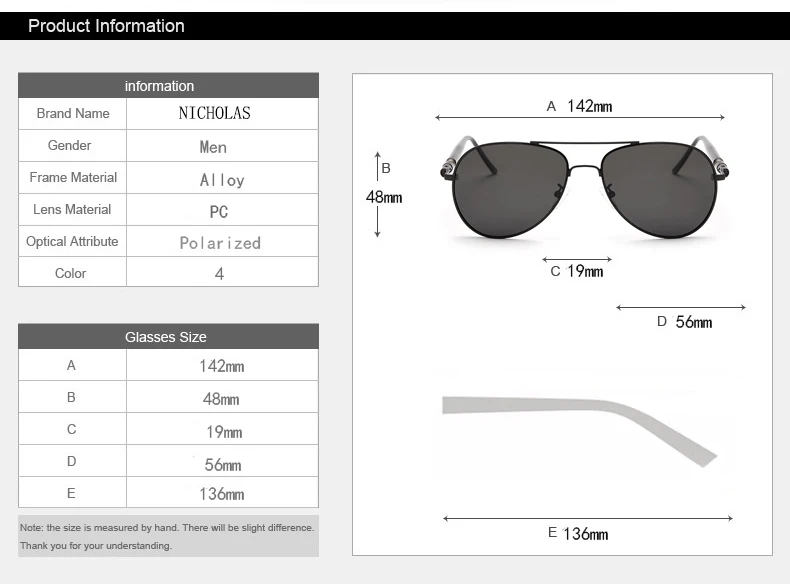Select the 'Frame Material' label
Screen dimensions: 790x584
pos(73,177)
